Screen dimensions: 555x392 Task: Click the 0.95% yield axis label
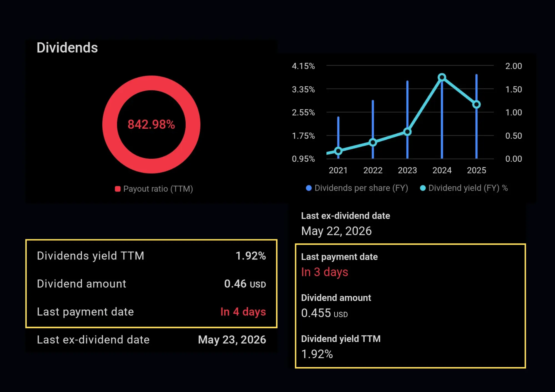pyautogui.click(x=303, y=159)
